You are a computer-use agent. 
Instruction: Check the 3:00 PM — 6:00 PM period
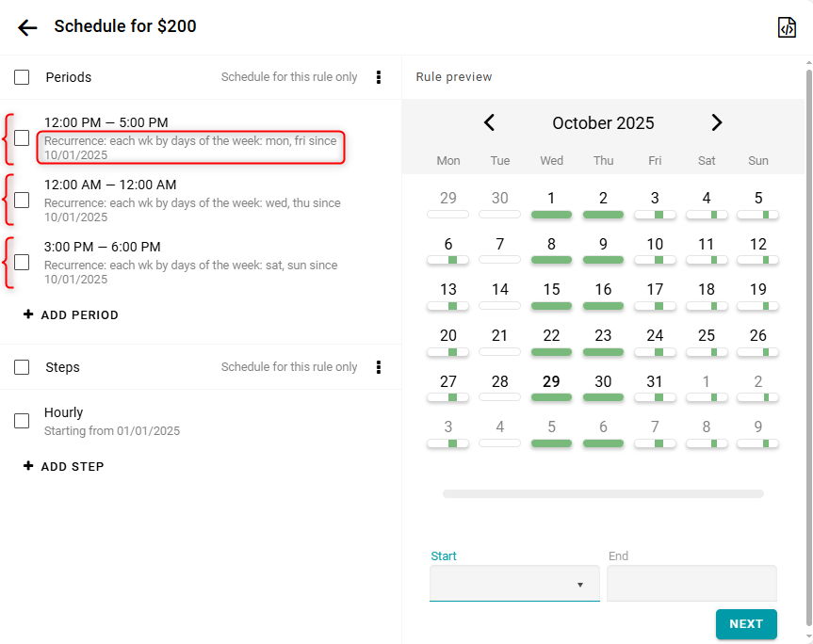(x=22, y=263)
